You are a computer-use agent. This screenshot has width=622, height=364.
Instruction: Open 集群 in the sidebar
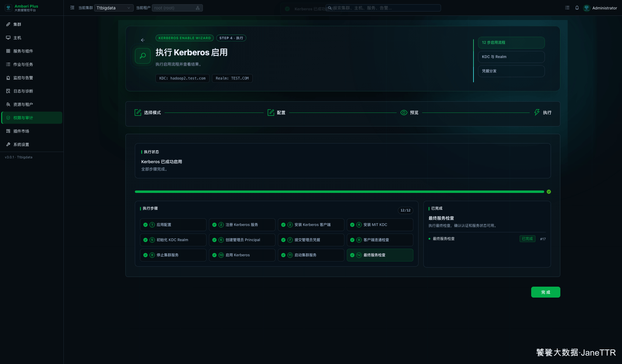click(32, 24)
